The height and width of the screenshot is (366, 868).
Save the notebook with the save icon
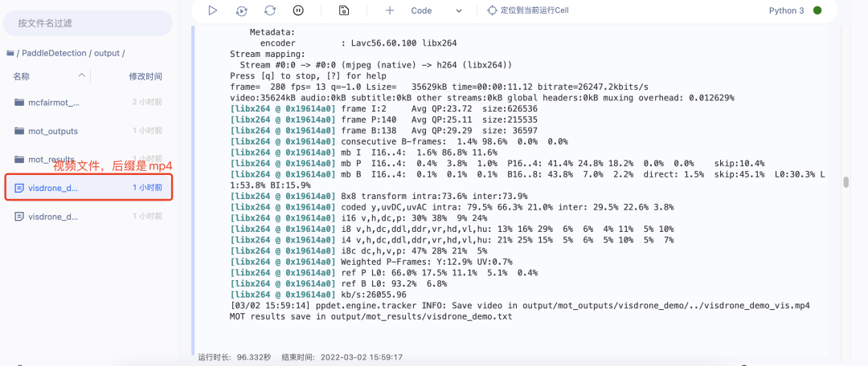pos(344,10)
